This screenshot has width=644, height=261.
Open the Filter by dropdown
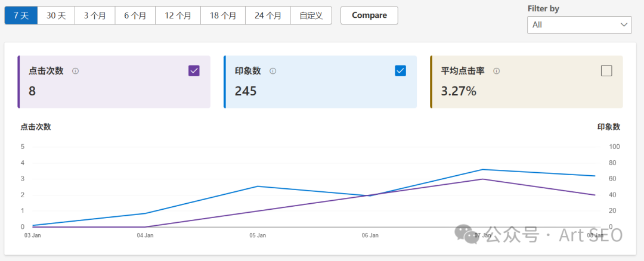pyautogui.click(x=578, y=25)
